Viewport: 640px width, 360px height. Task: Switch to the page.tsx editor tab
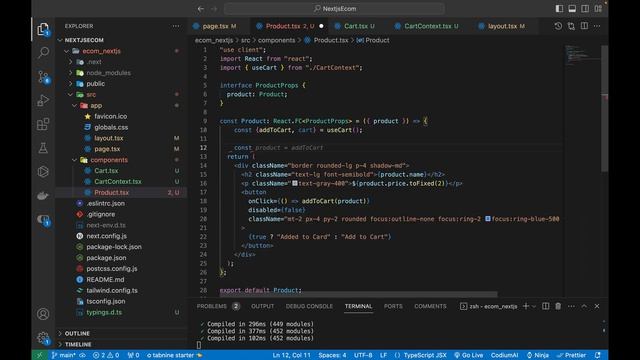point(219,26)
